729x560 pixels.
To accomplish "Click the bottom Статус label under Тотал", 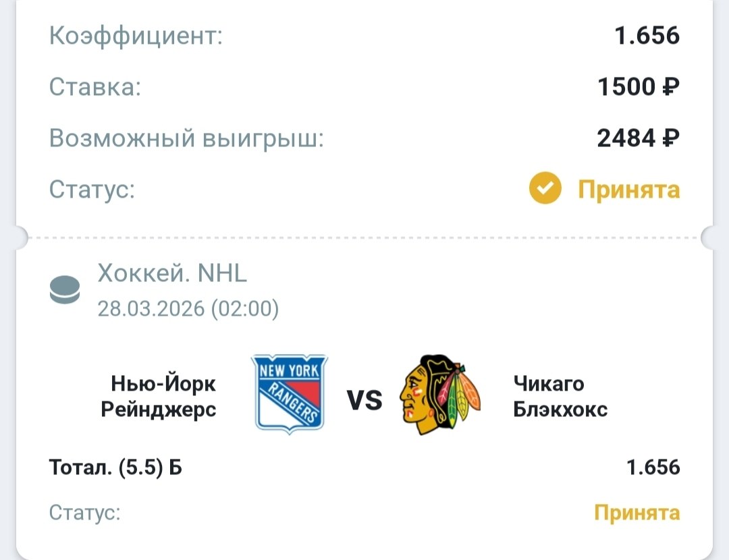I will coord(85,513).
